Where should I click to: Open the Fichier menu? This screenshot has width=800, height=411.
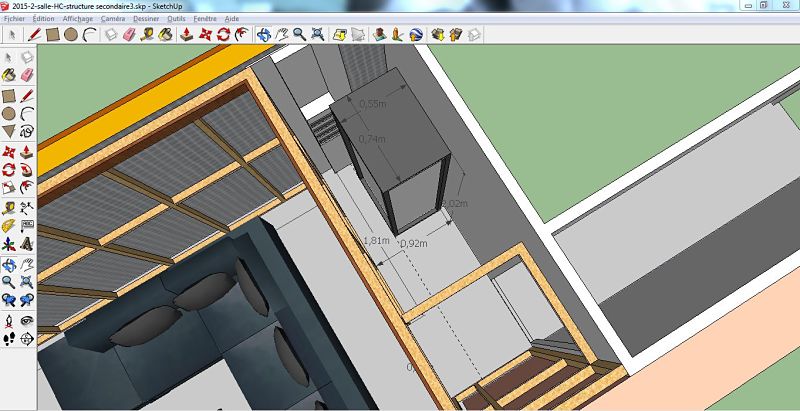tap(14, 18)
